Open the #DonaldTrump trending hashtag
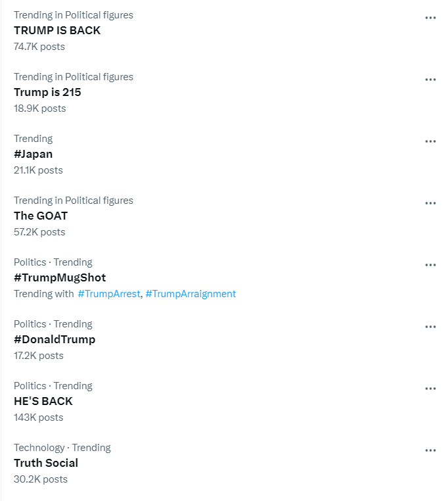 click(x=55, y=339)
